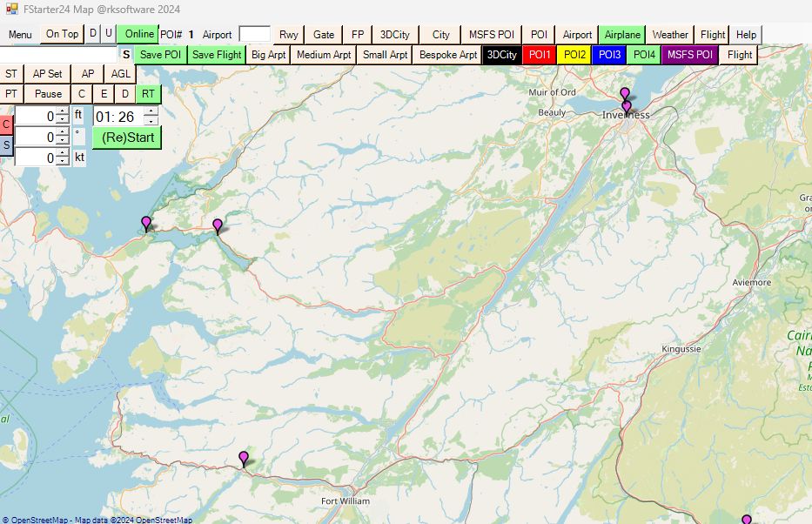The height and width of the screenshot is (524, 812).
Task: Toggle the green Online button
Action: pos(138,34)
